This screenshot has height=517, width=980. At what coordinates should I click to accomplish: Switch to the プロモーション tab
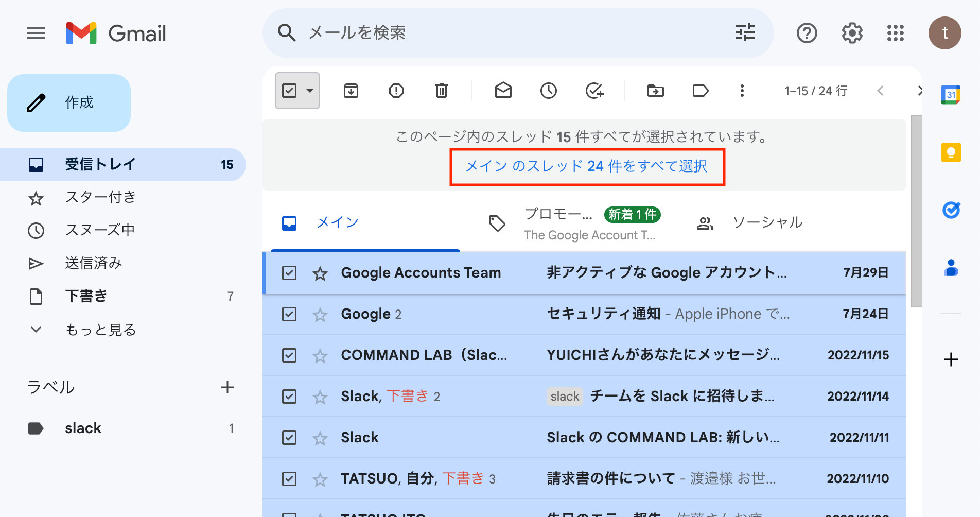575,222
